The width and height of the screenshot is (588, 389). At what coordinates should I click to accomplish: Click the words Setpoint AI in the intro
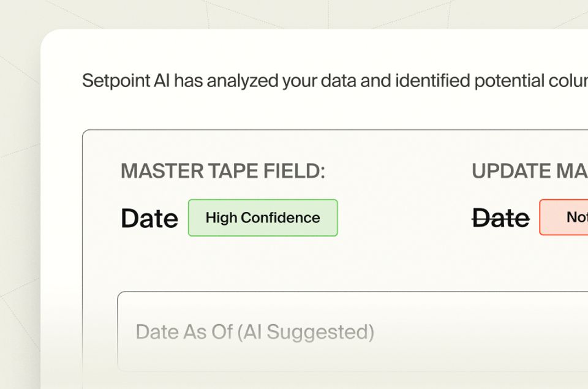coord(126,81)
